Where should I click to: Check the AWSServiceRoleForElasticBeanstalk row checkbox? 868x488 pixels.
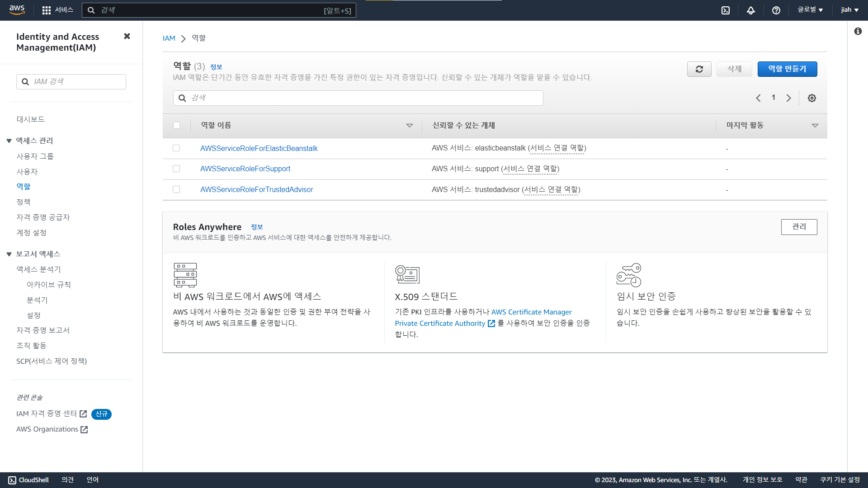coord(176,148)
